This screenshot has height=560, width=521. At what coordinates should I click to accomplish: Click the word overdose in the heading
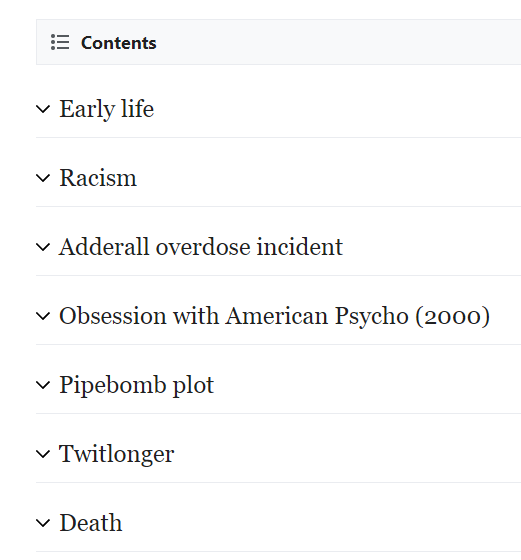tap(203, 247)
